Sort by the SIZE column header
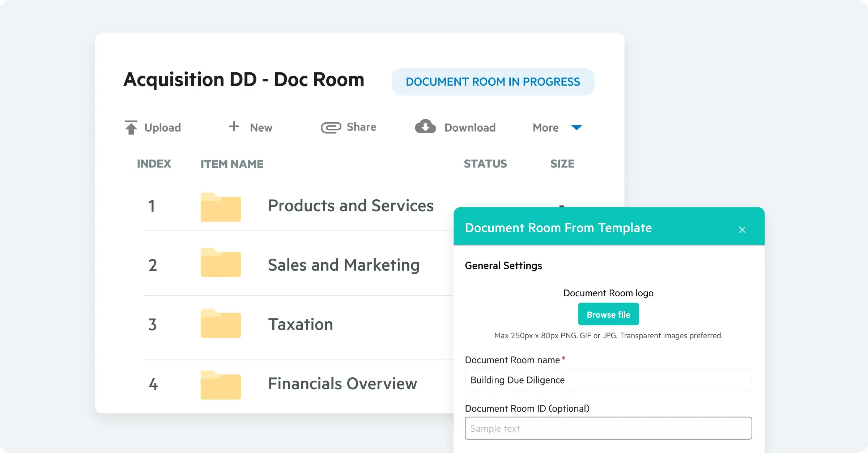 [x=562, y=164]
